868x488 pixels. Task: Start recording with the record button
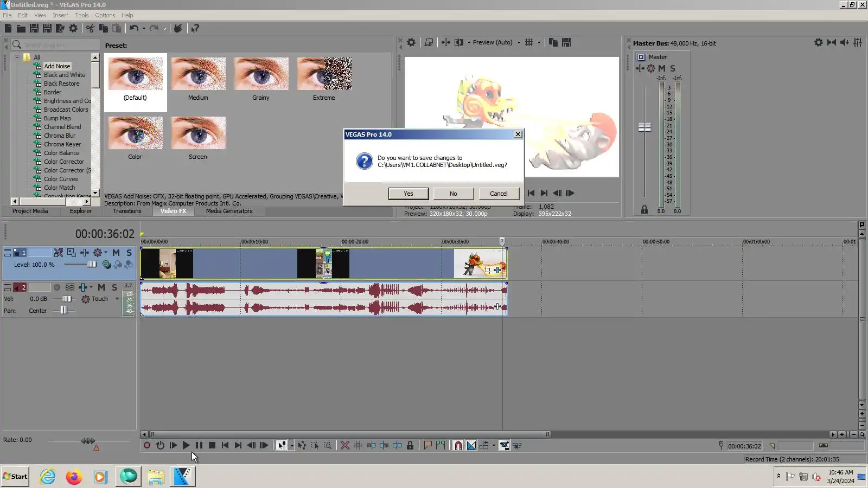tap(147, 446)
